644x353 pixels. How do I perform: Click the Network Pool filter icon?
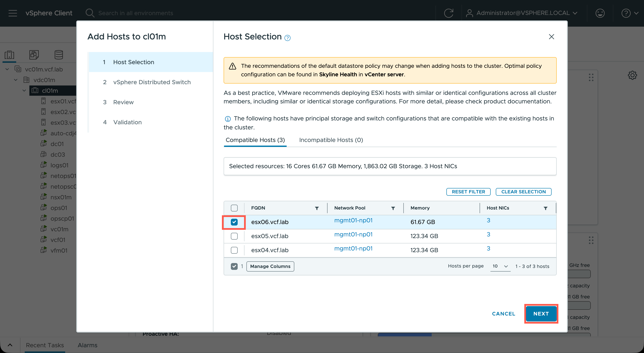393,208
